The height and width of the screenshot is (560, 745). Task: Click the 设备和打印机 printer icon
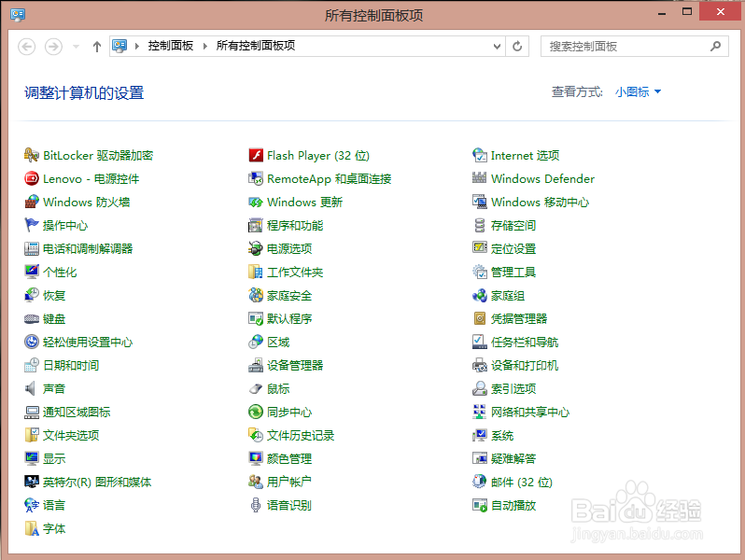click(480, 365)
